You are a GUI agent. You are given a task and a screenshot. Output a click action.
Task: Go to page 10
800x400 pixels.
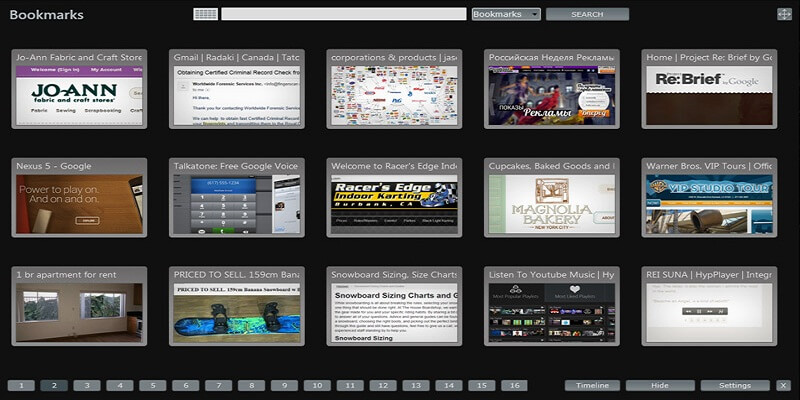coord(317,386)
